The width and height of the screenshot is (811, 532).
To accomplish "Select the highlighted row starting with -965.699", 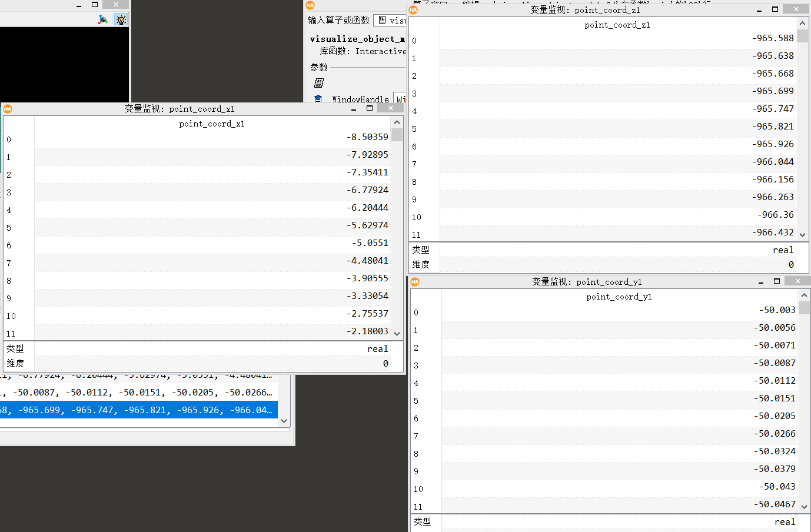I will pos(139,410).
